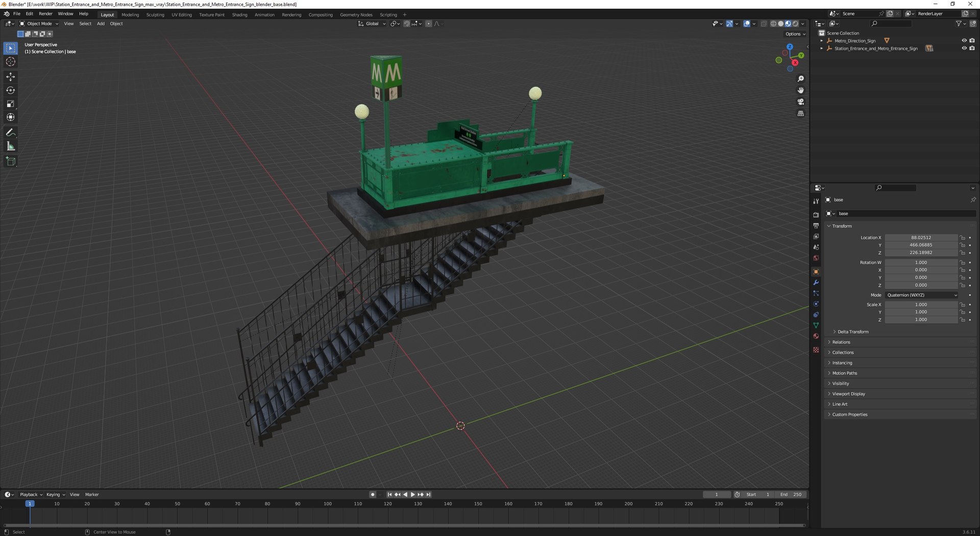The image size is (980, 536).
Task: Expand Metro_Direction_Sign in outliner
Action: coord(822,41)
